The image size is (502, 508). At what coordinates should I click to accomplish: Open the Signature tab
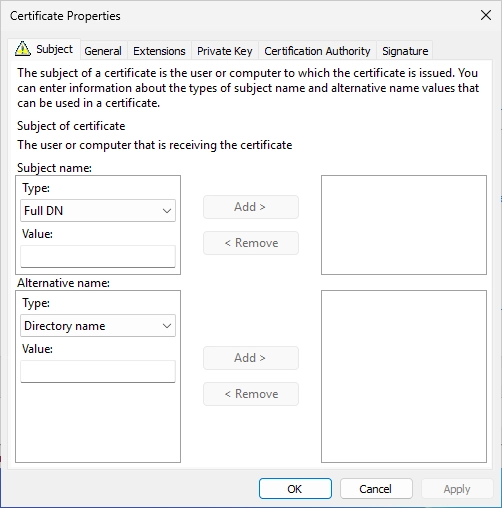click(x=405, y=51)
